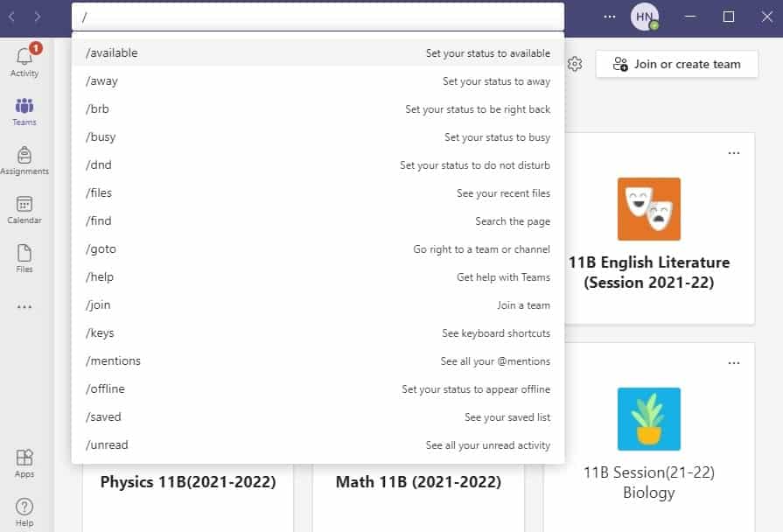Viewport: 783px width, 532px height.
Task: Open the HN profile avatar menu
Action: 645,17
